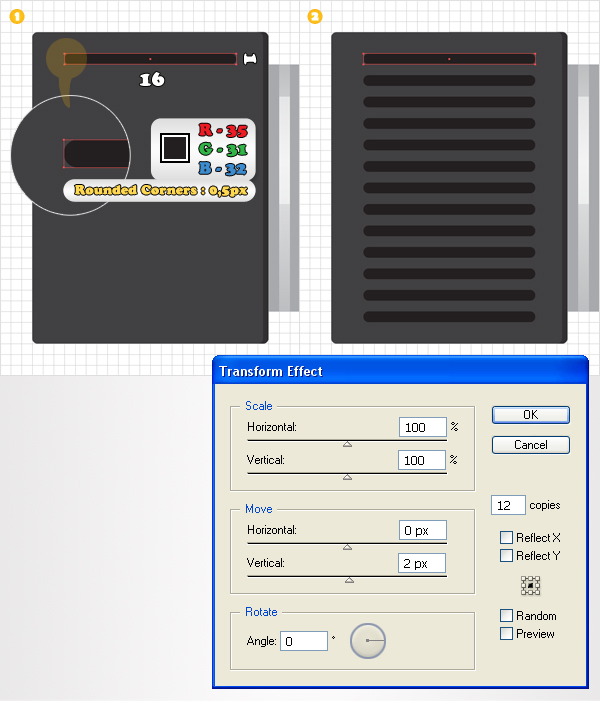This screenshot has width=600, height=701.
Task: Click the Rotate Angle field
Action: click(x=304, y=641)
